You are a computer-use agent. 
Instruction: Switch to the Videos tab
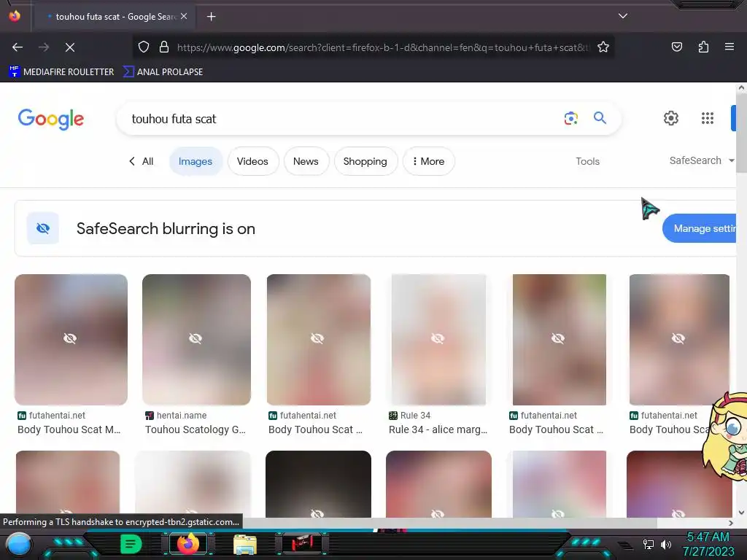(x=252, y=161)
